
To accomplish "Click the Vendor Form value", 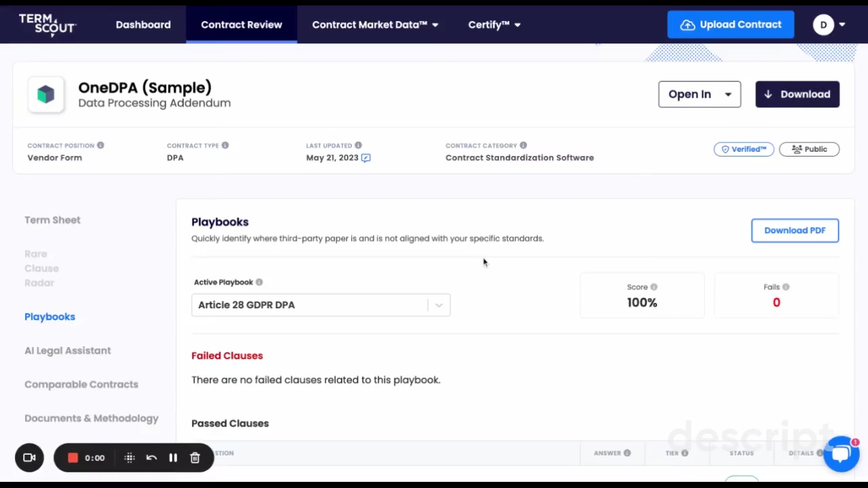I will coord(55,157).
